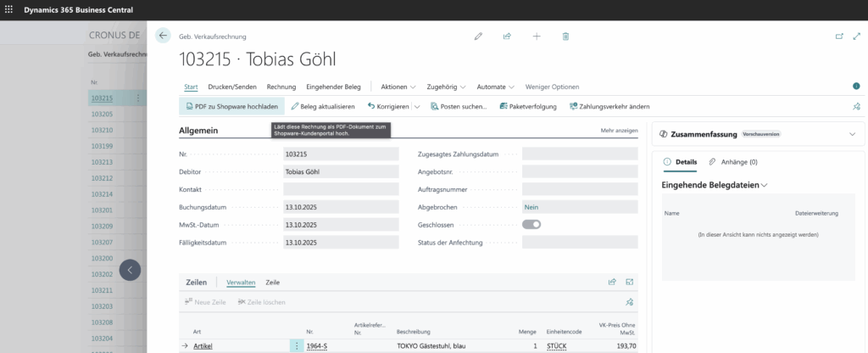Switch to the Anhänge tab

tap(732, 161)
